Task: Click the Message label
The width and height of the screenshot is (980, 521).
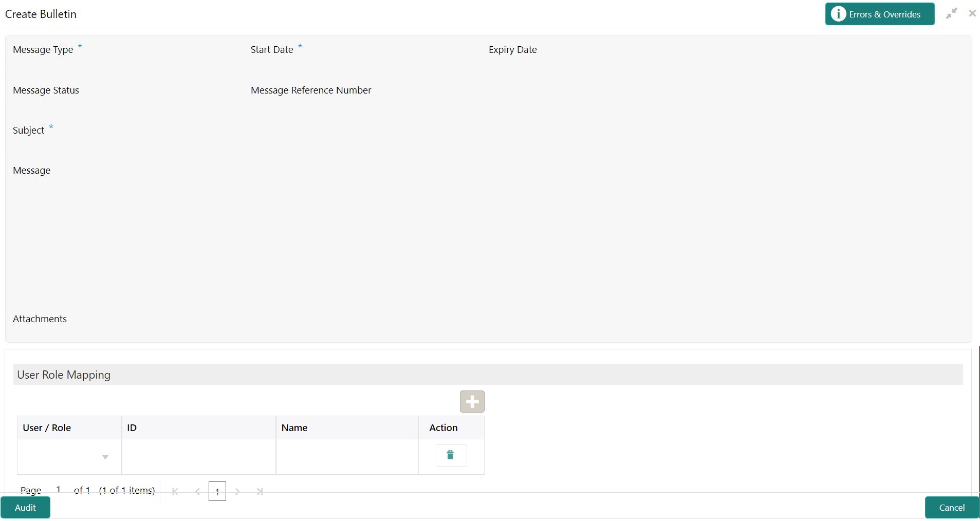Action: point(31,171)
